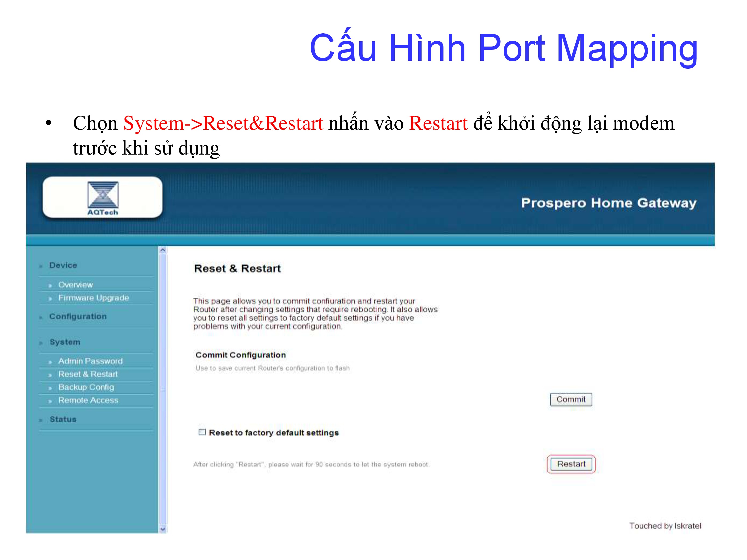Screen dimensions: 747x560
Task: Click sidebar scrollbar down arrow
Action: point(163,529)
